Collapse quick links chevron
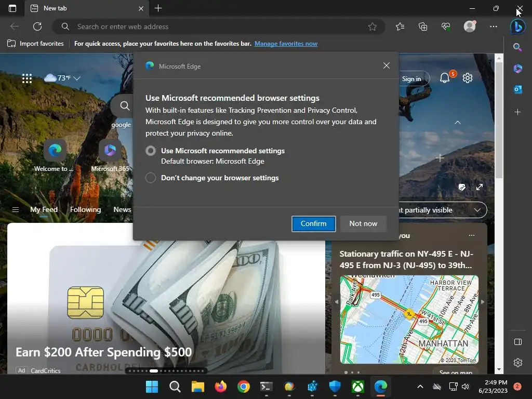The height and width of the screenshot is (399, 532). pyautogui.click(x=458, y=123)
